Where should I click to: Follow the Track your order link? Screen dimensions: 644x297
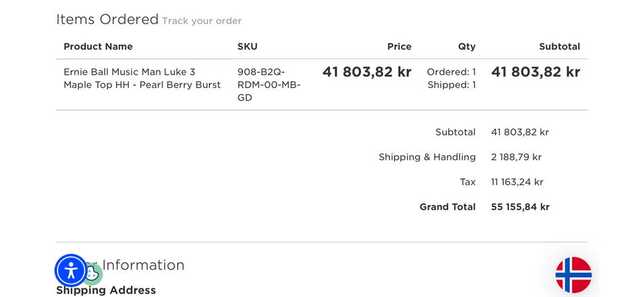click(201, 21)
